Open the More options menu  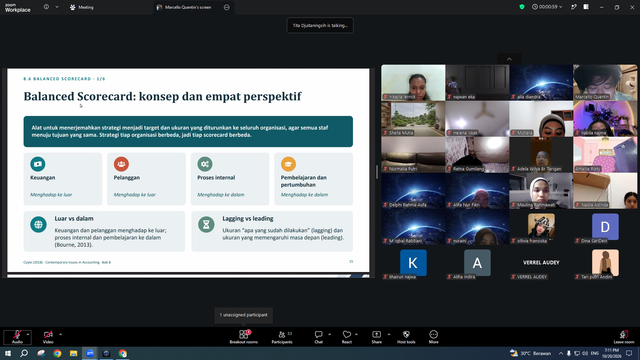click(433, 337)
